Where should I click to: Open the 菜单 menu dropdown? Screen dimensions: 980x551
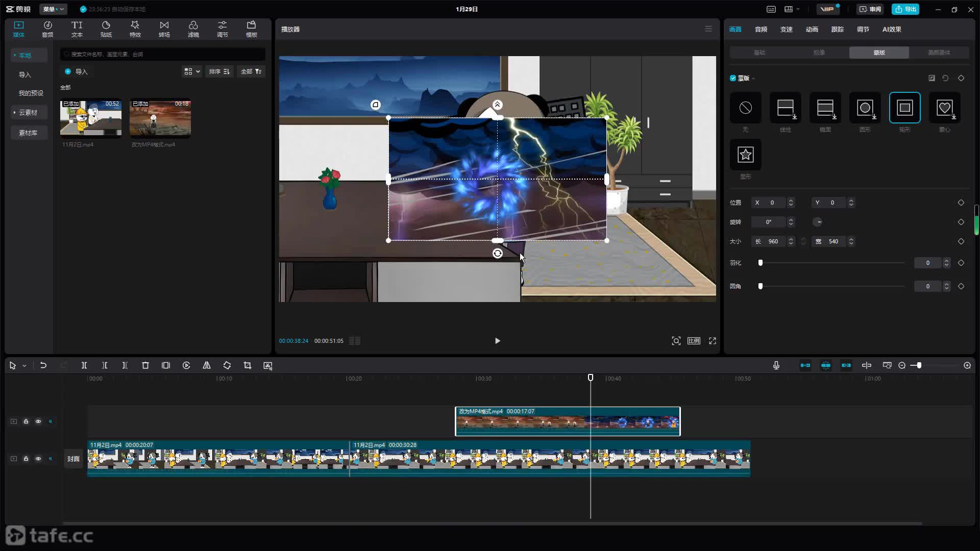pos(53,9)
